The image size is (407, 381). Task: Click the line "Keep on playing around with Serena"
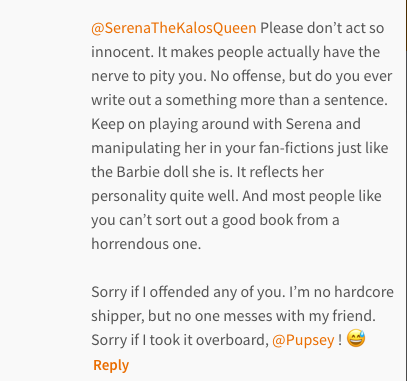pyautogui.click(x=226, y=124)
